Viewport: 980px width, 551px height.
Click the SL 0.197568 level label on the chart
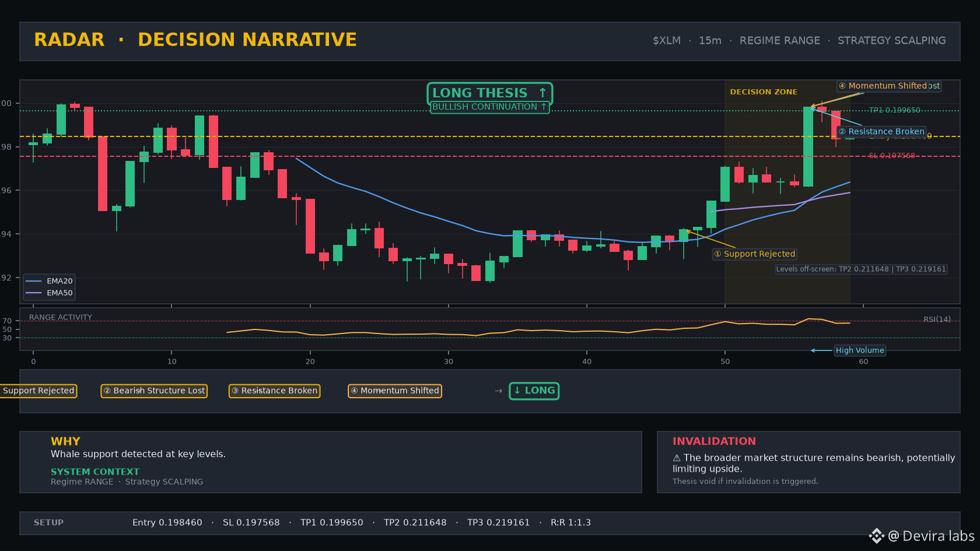click(892, 156)
